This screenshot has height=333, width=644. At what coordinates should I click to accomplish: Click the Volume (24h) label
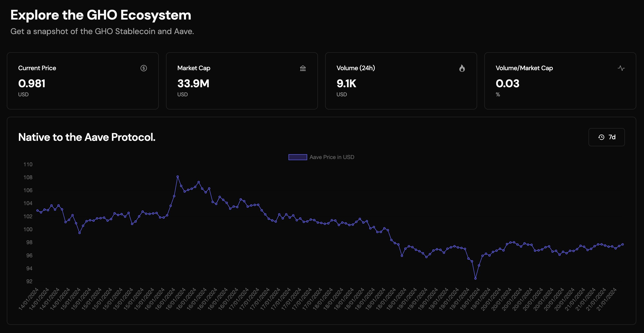355,68
